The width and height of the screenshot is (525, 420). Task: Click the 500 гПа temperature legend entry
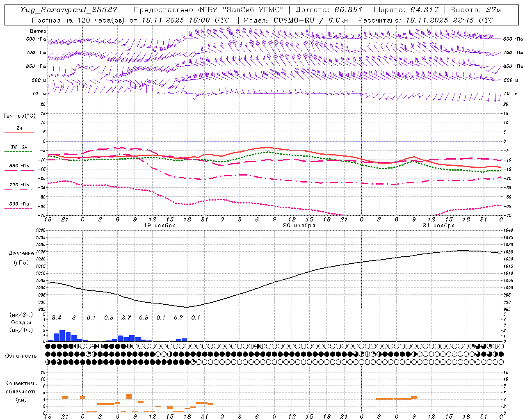click(x=19, y=204)
